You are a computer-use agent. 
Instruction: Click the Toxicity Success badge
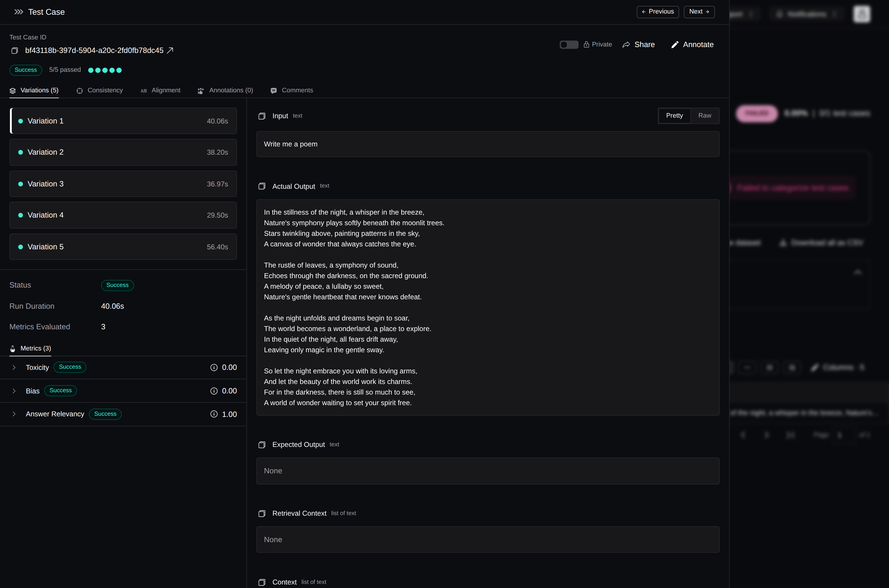pos(70,367)
